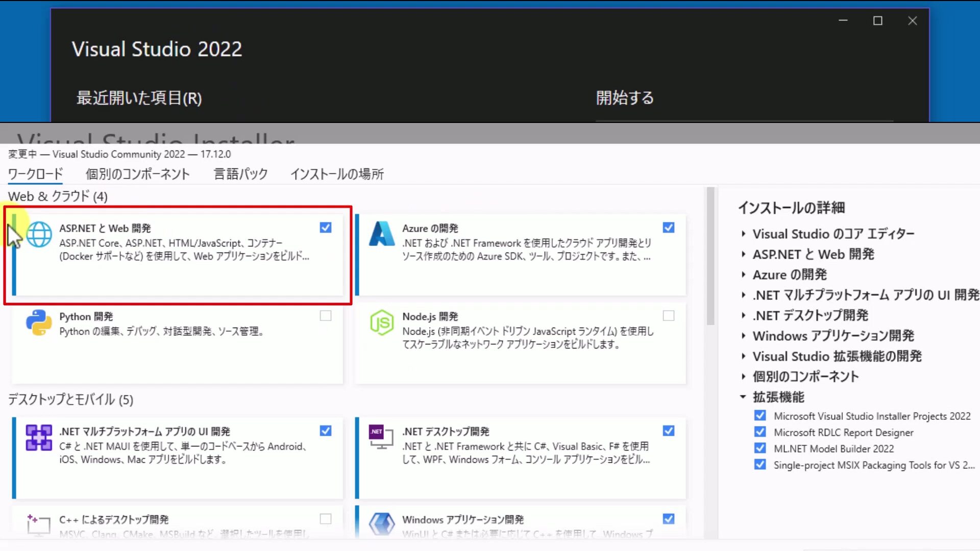Expand .NET マルチプラットフォーム アプリの UI 開発 details

(x=743, y=295)
